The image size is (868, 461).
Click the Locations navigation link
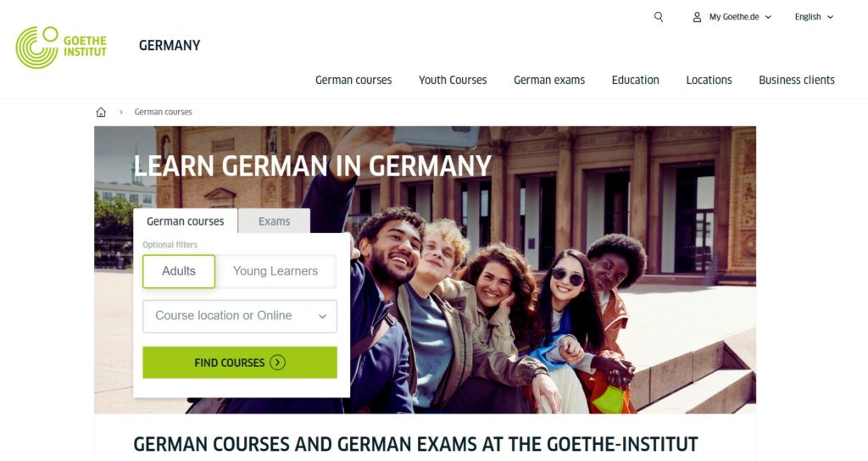[709, 80]
